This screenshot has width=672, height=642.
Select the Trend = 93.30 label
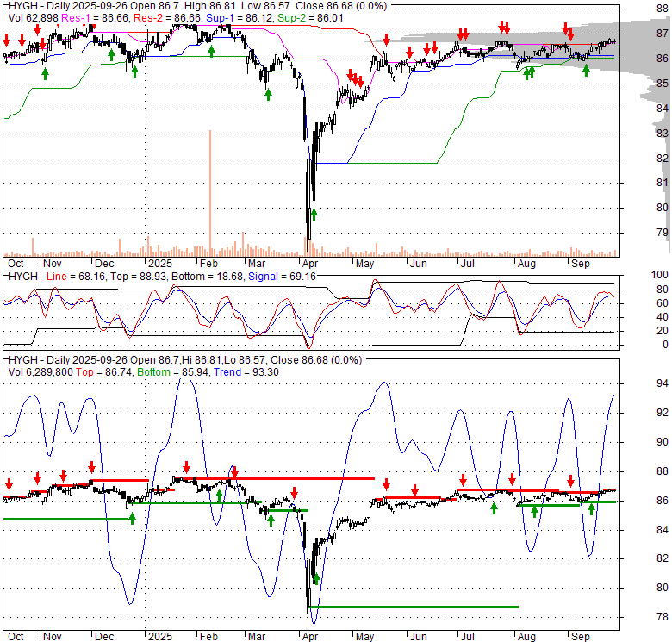(x=246, y=372)
